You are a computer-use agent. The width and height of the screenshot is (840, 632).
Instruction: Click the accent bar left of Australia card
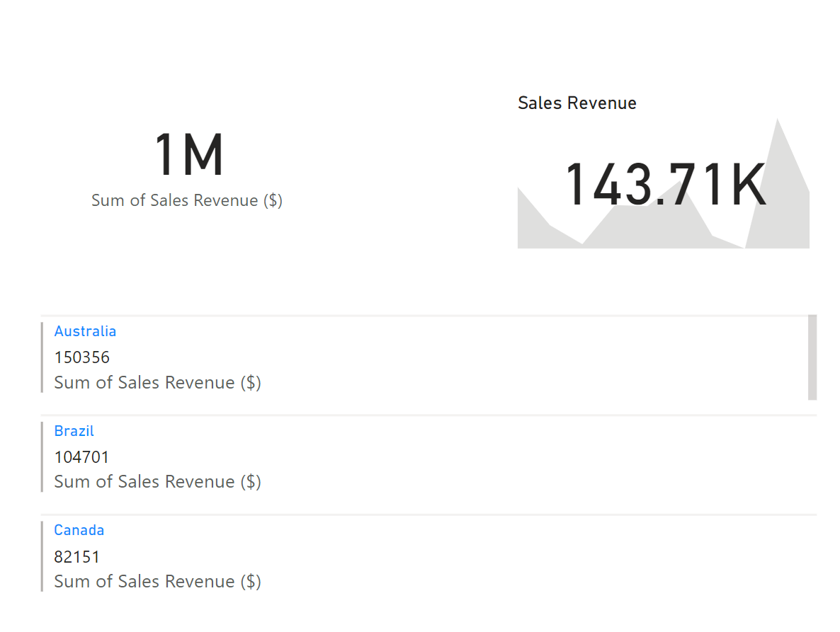coord(42,357)
